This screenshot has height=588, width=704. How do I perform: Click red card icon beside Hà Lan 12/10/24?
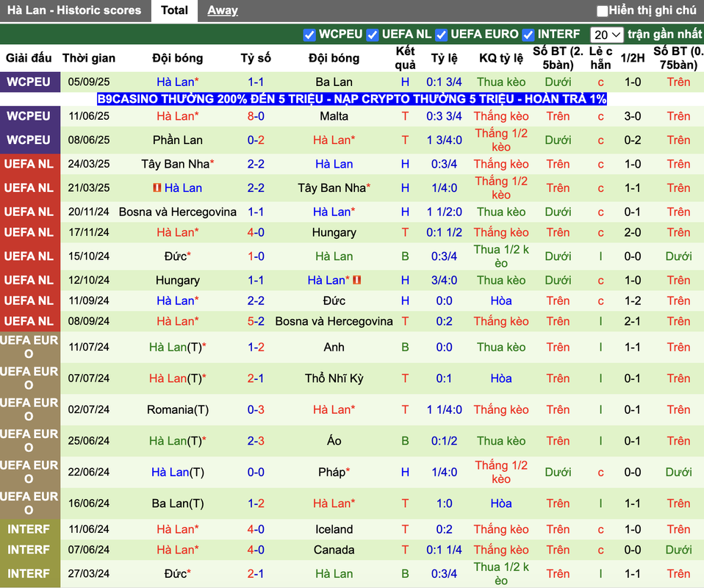pos(357,280)
